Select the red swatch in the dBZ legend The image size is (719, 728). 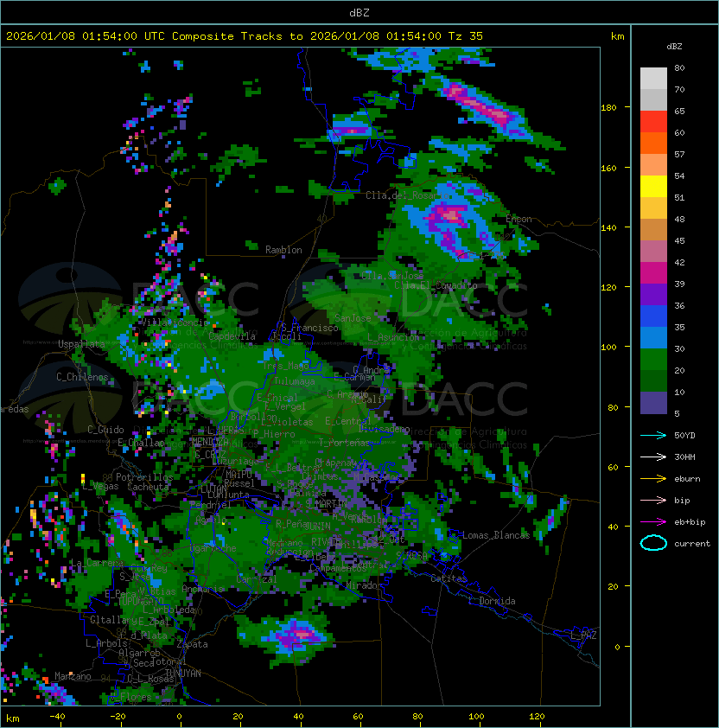click(653, 122)
